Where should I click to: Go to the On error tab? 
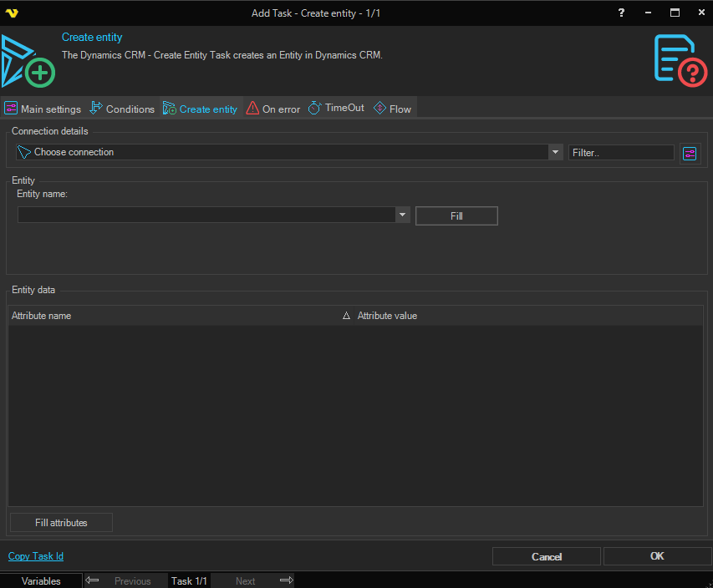[272, 109]
